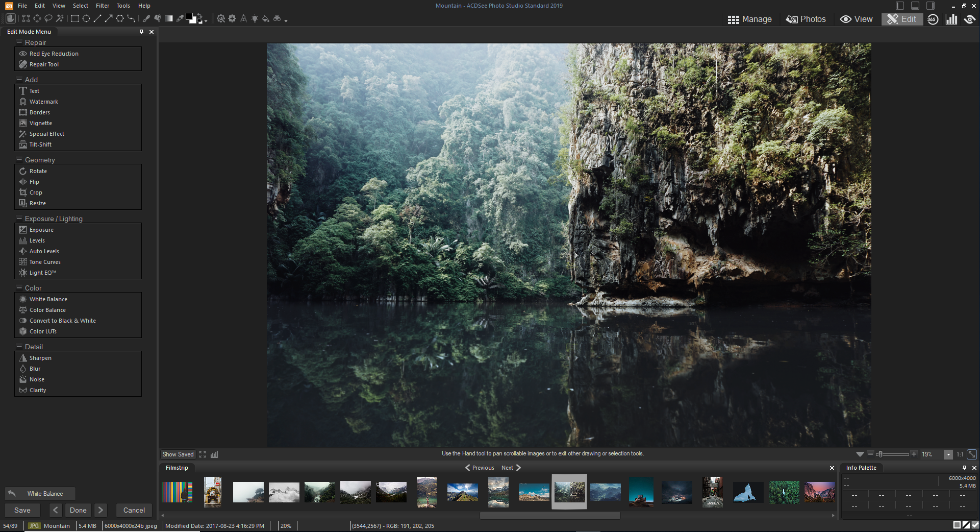Select the colored pencils thumbnail in filmstrip
This screenshot has height=532, width=980.
(x=177, y=492)
